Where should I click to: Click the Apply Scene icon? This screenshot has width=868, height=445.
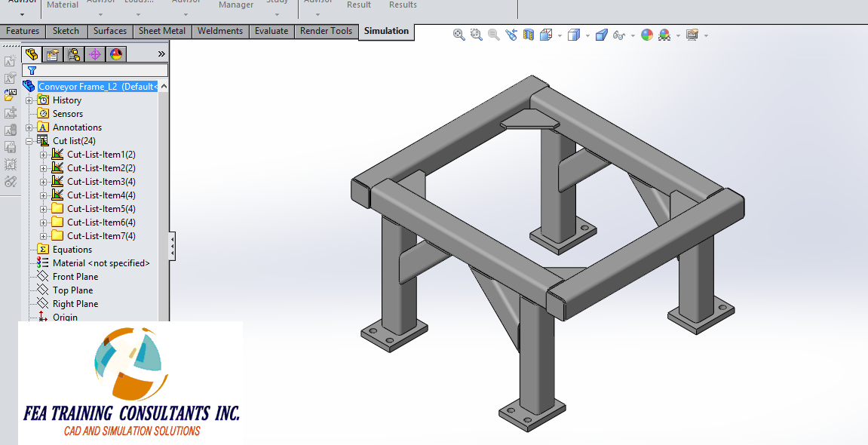664,35
